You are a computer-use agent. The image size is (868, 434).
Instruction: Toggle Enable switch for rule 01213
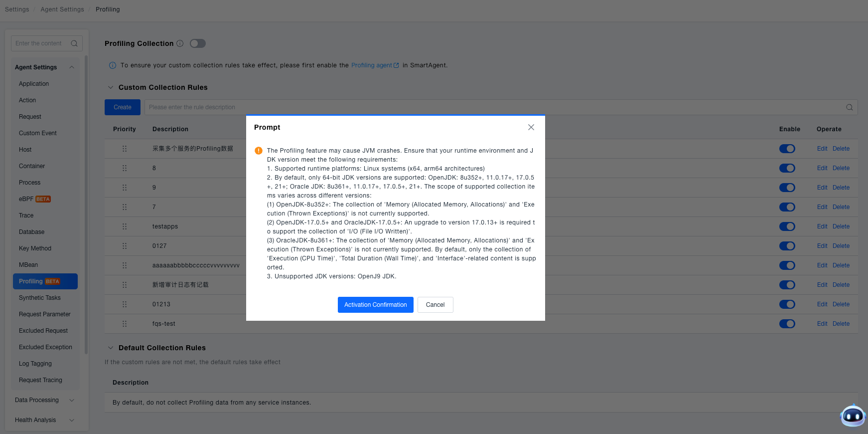(787, 304)
